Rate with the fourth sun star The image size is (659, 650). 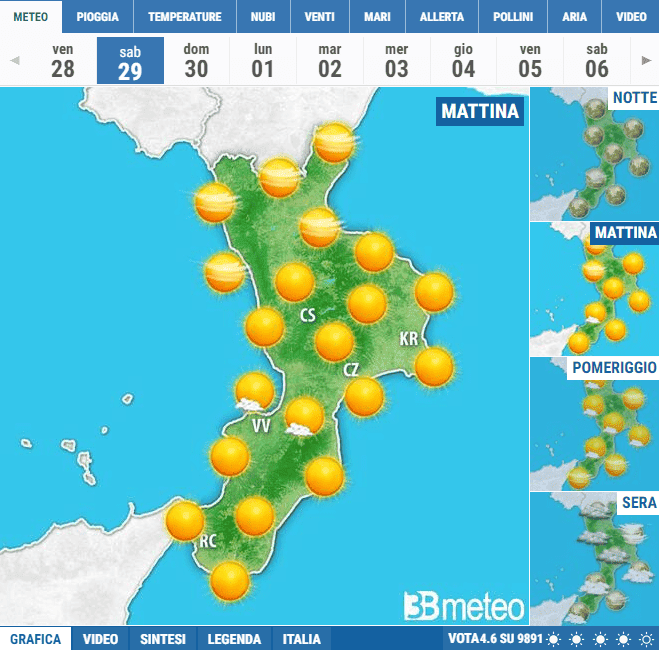coord(623,639)
